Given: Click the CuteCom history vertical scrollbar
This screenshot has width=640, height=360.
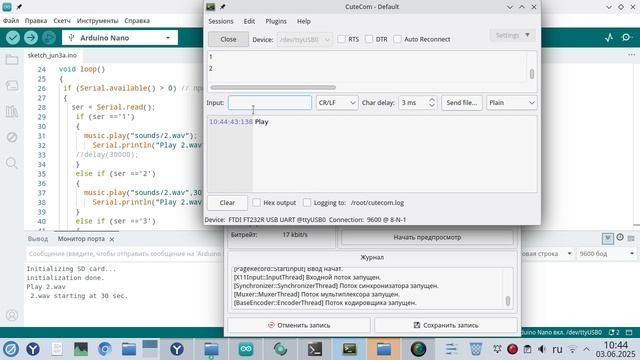Looking at the screenshot, I should [x=531, y=73].
